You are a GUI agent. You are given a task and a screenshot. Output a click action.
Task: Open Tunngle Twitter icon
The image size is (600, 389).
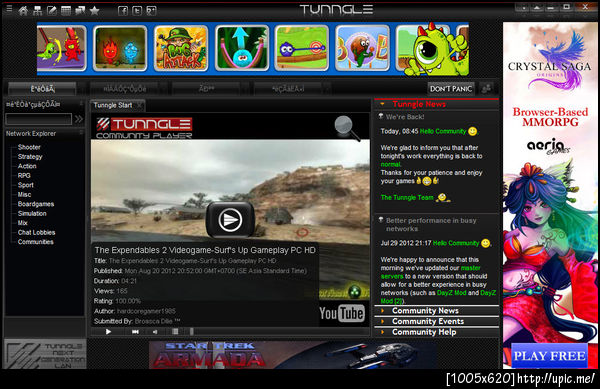137,11
